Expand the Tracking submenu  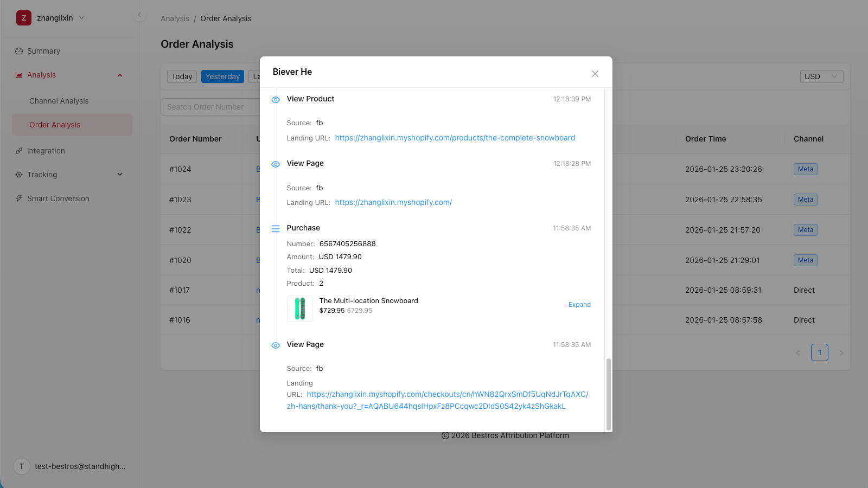pyautogui.click(x=120, y=175)
